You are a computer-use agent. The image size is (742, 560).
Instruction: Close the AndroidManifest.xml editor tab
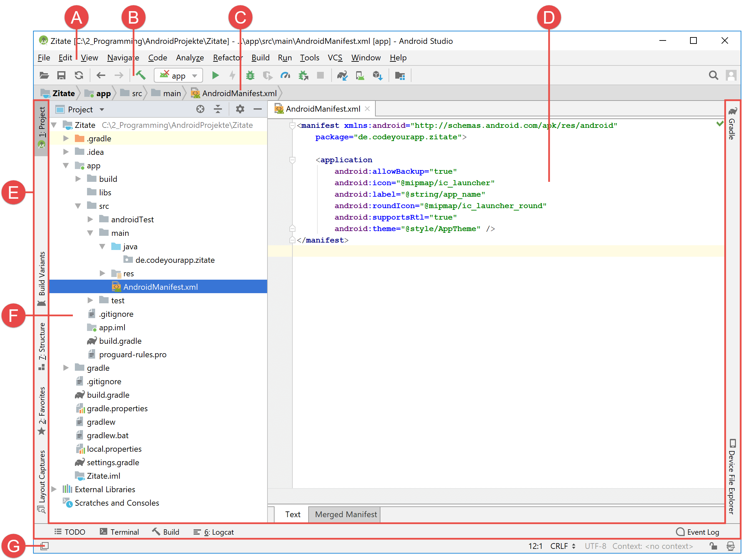(367, 109)
